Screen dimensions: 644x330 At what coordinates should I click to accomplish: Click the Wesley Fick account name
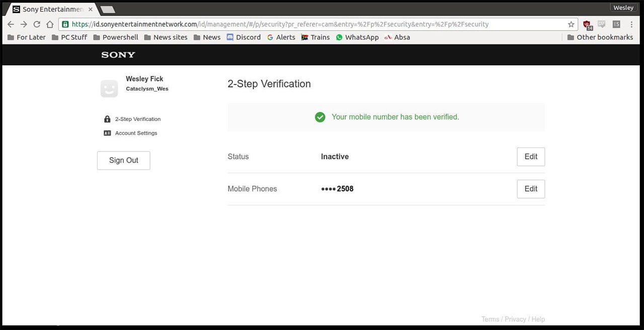tap(144, 79)
